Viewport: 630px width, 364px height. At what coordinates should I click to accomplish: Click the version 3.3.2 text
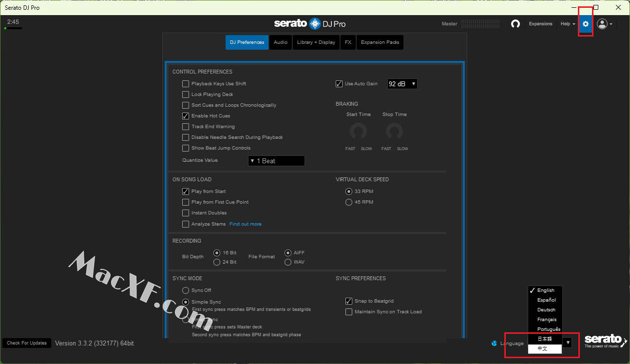click(95, 344)
